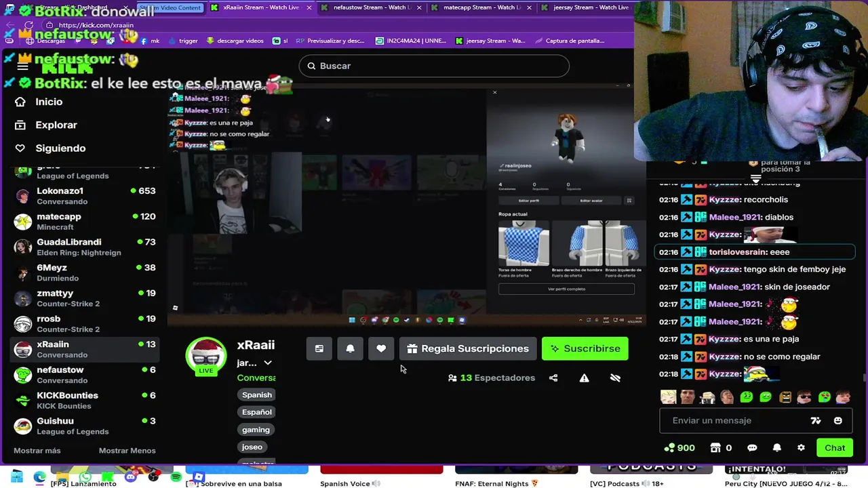Open 7TV emote picker in chat input

click(816, 420)
